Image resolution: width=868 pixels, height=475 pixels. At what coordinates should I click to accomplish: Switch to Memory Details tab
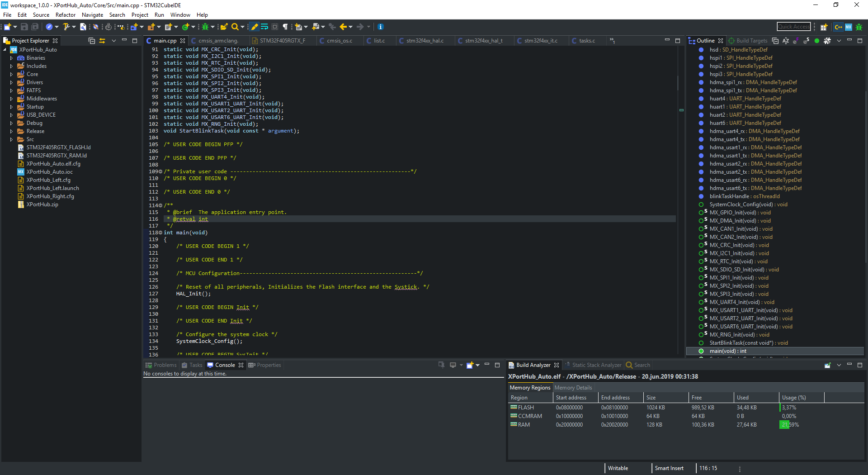coord(573,388)
